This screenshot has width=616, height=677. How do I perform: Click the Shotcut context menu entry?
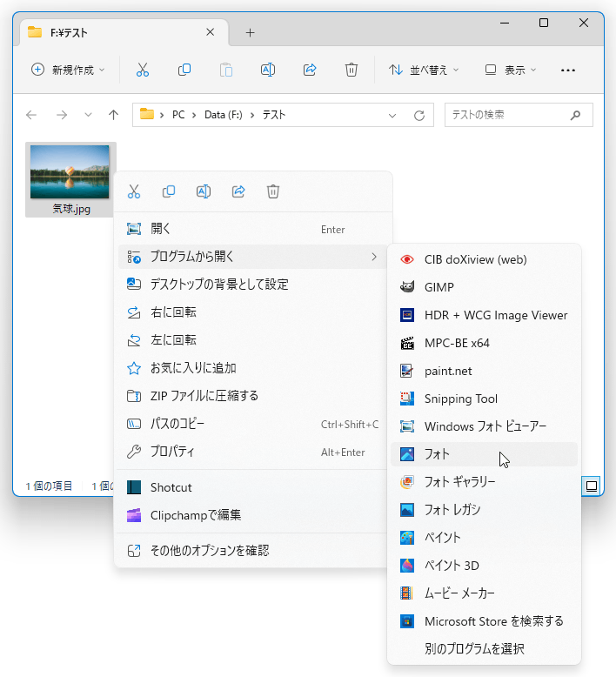tap(253, 487)
